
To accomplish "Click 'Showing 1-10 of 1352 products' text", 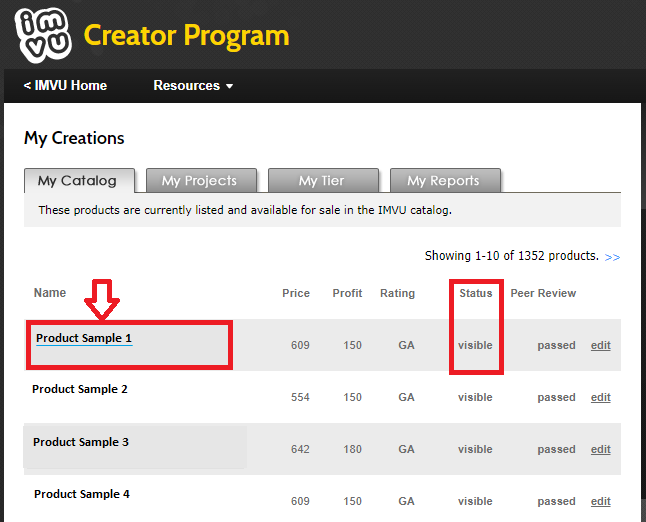I will coord(512,256).
